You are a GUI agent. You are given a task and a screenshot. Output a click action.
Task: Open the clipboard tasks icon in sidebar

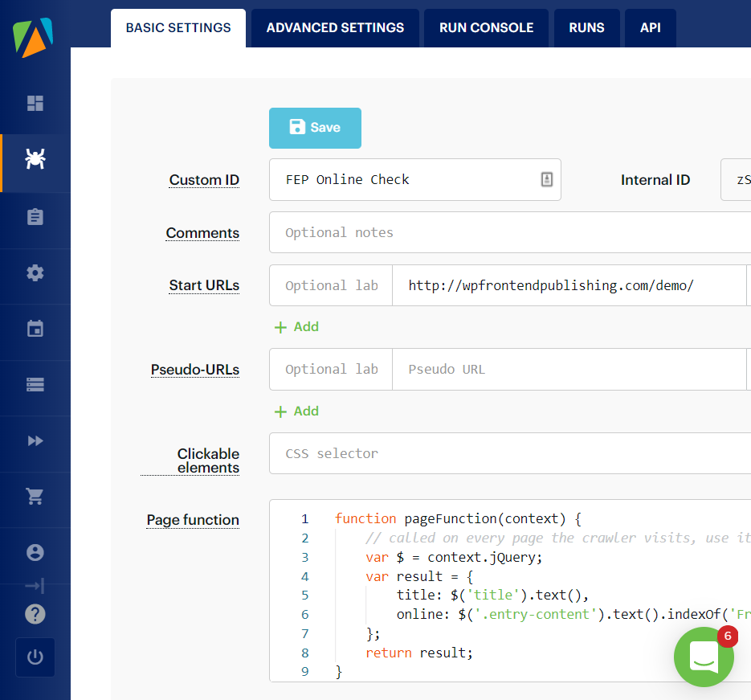(35, 217)
